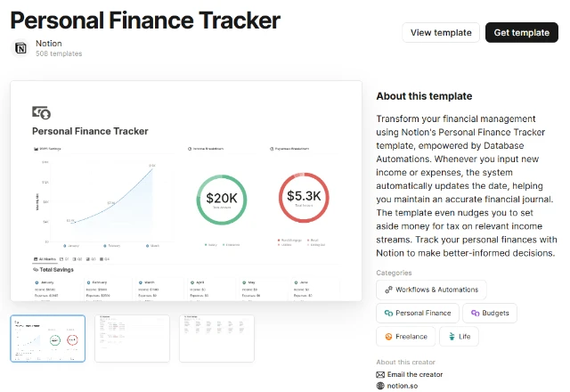570x392 pixels.
Task: Click the $5.3K expenses donut chart
Action: point(305,198)
